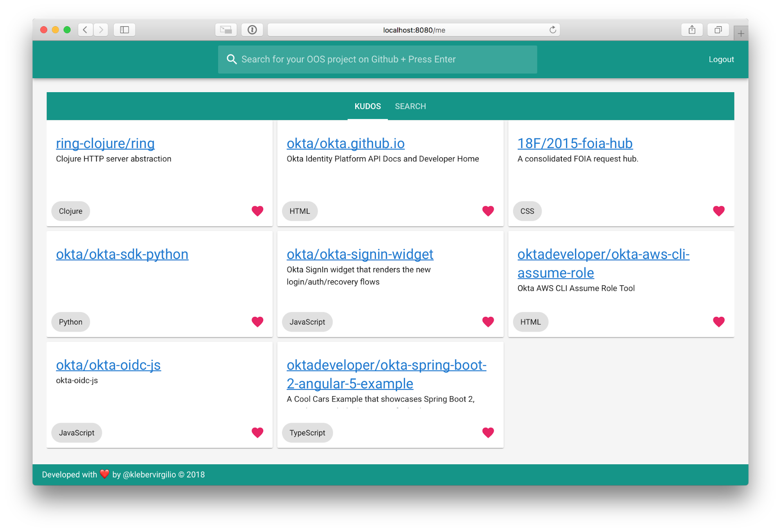Click heart on okta-sdk-python card
Screen dimensions: 781x532
tap(257, 322)
